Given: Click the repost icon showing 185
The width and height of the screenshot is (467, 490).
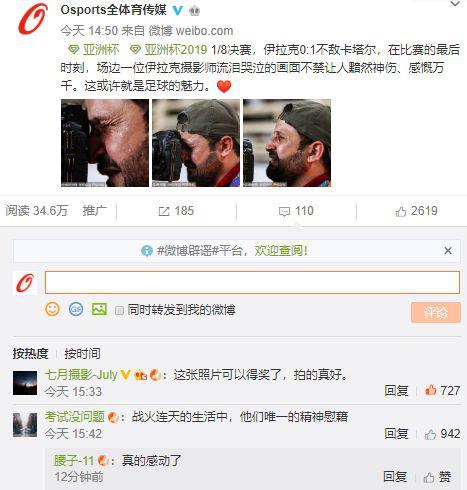Looking at the screenshot, I should [164, 211].
